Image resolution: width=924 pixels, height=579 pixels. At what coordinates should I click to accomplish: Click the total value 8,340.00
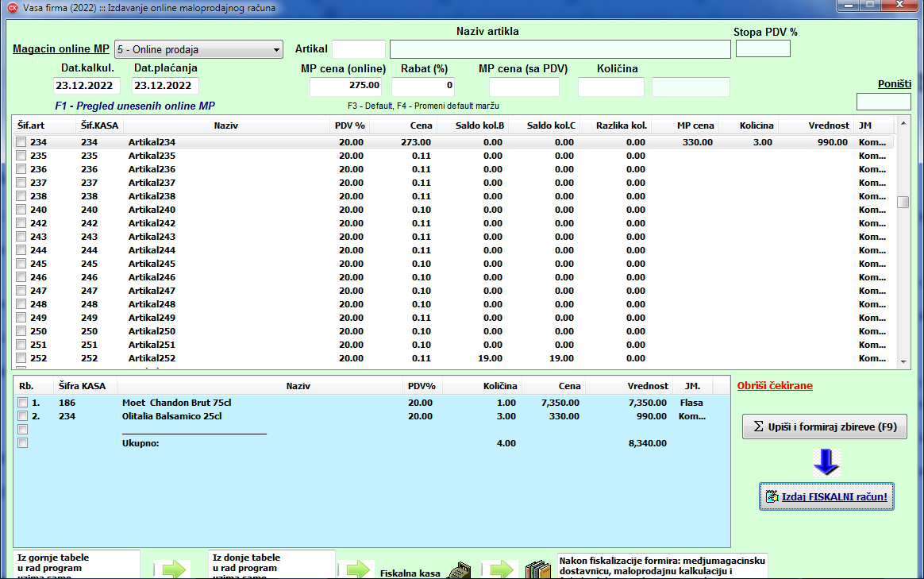[648, 443]
